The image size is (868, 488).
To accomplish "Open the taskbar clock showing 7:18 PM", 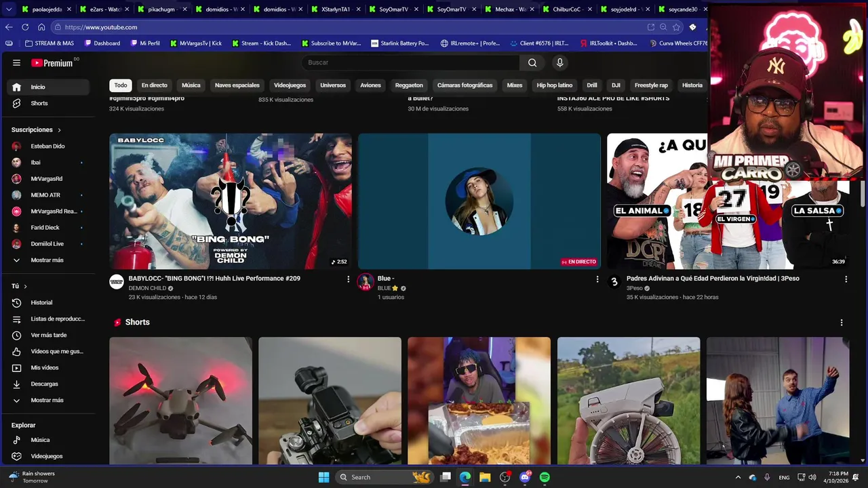I will [838, 477].
